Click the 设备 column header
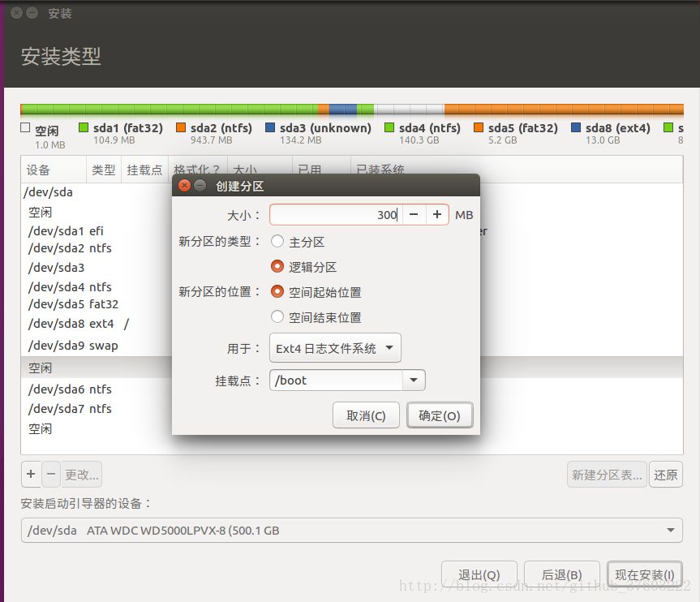 click(x=53, y=170)
